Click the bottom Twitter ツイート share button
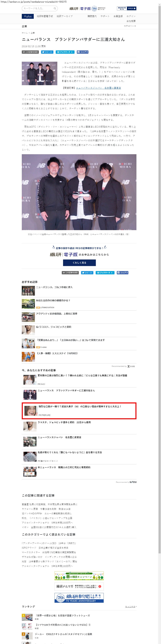161x644 pixels. [x=87, y=273]
